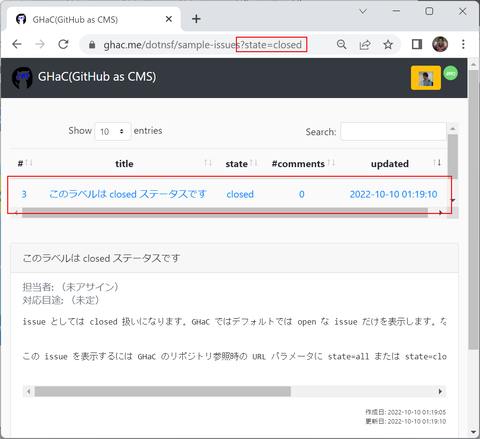Screen dimensions: 480x439
Task: Click the green round badge in header
Action: point(451,73)
